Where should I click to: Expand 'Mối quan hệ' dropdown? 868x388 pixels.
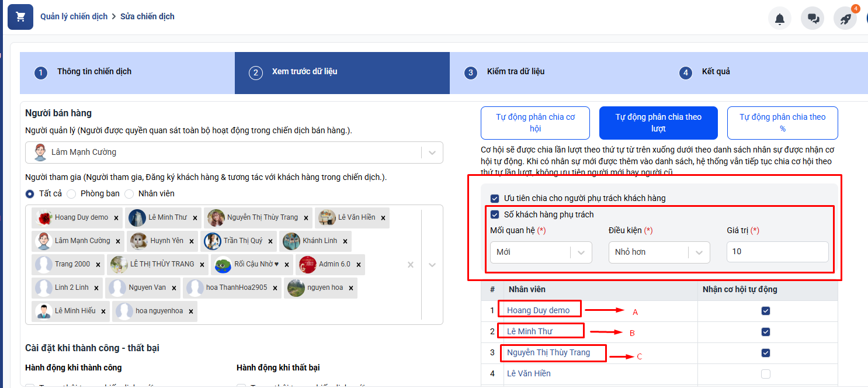coord(581,252)
